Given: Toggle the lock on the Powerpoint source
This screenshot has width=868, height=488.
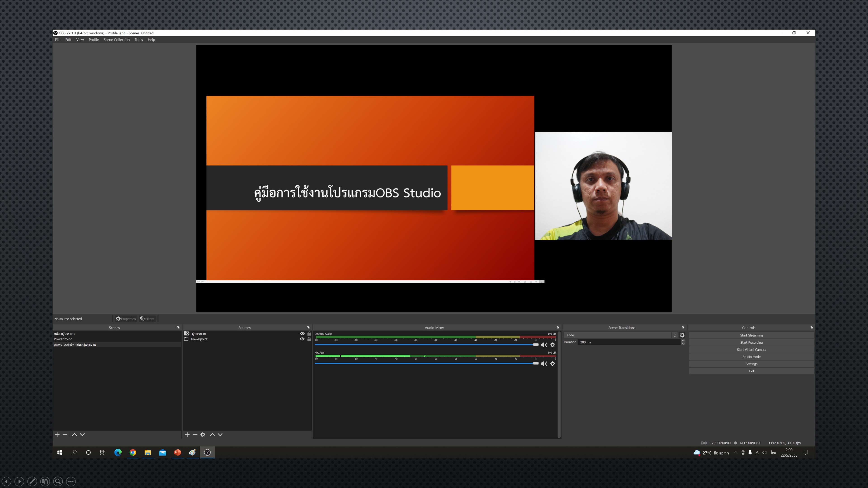Looking at the screenshot, I should point(309,339).
